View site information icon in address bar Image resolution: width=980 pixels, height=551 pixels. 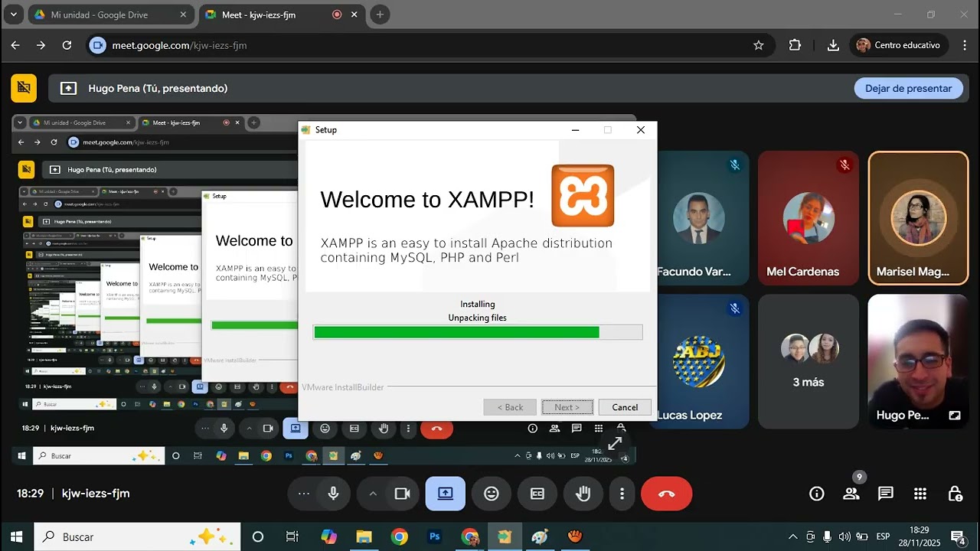tap(97, 45)
